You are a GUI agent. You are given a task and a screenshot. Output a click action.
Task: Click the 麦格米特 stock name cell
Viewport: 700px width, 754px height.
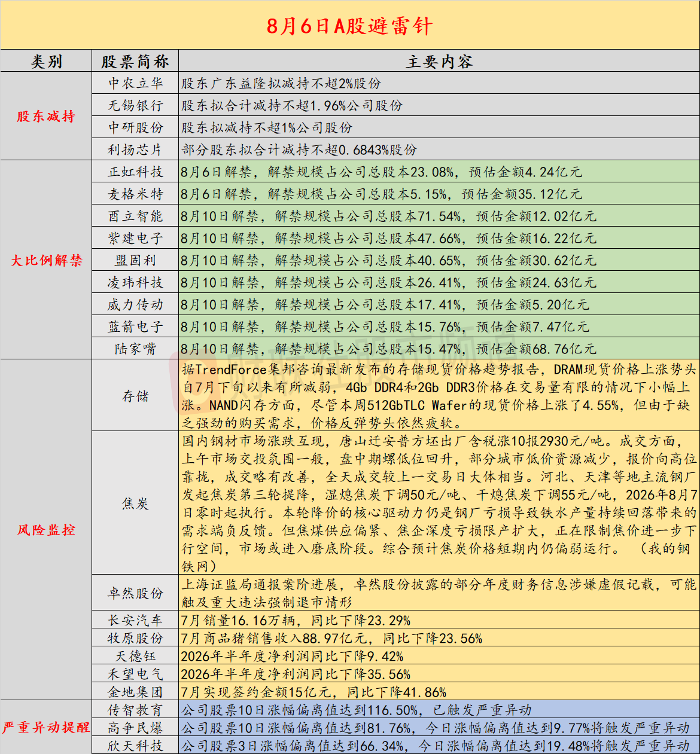(x=135, y=194)
